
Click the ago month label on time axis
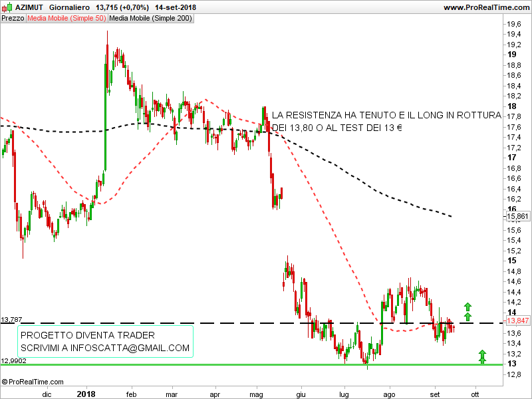pyautogui.click(x=389, y=394)
